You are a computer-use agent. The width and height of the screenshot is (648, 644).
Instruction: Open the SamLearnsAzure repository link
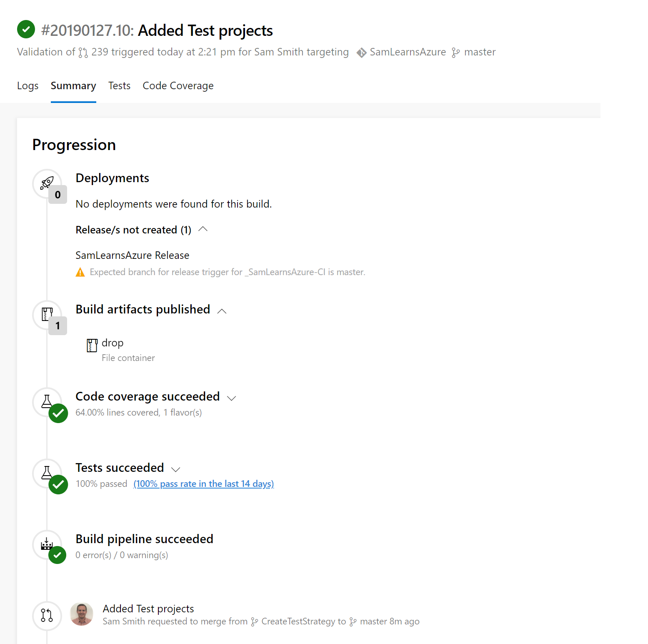pyautogui.click(x=407, y=52)
